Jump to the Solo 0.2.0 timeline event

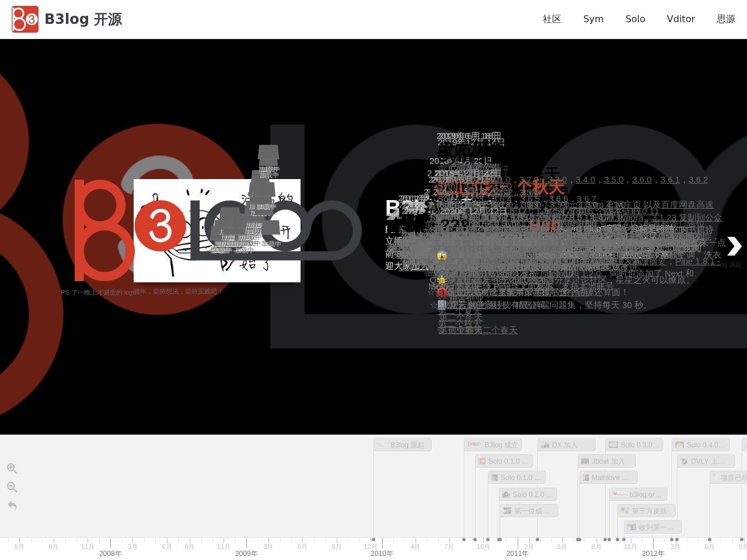coord(528,495)
